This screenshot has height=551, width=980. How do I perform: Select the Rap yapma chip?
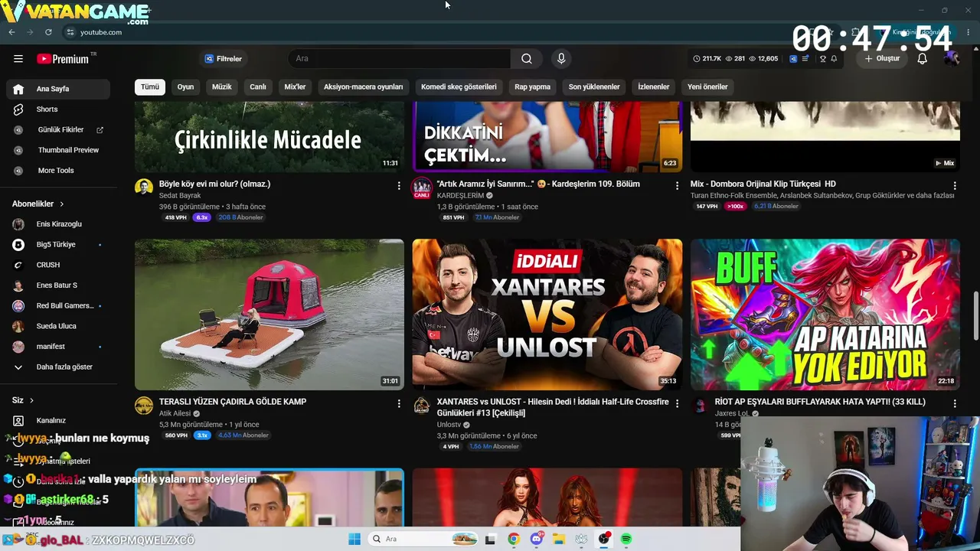[532, 86]
